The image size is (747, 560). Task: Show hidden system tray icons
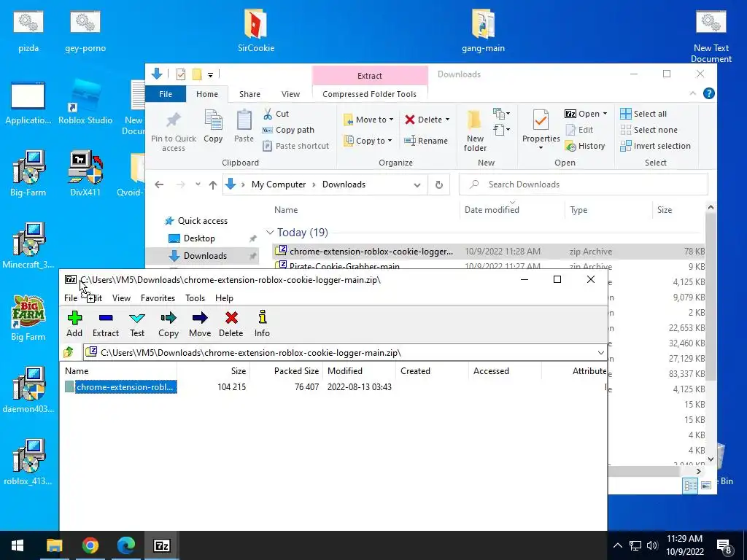click(617, 545)
